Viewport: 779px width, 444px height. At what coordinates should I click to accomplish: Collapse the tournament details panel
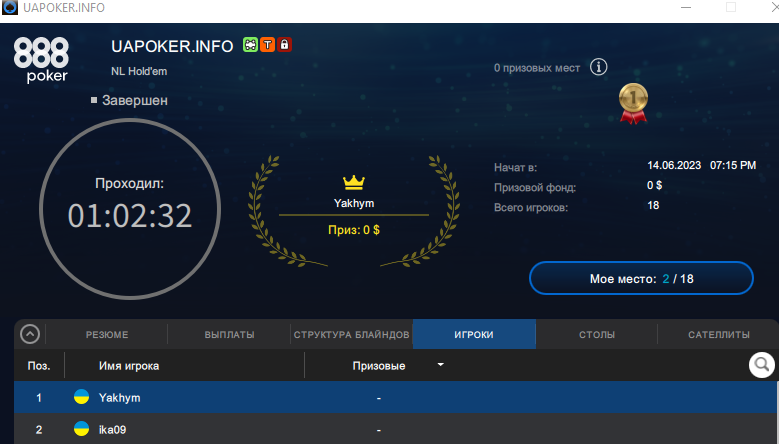click(30, 334)
